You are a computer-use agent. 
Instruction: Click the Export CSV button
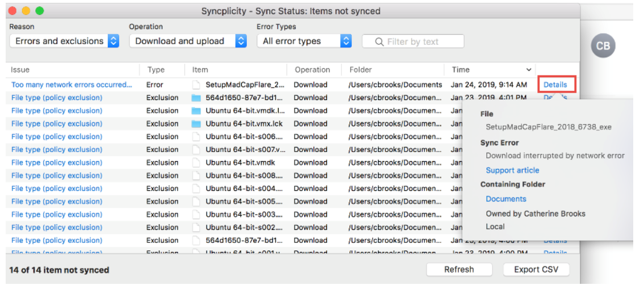(x=536, y=270)
